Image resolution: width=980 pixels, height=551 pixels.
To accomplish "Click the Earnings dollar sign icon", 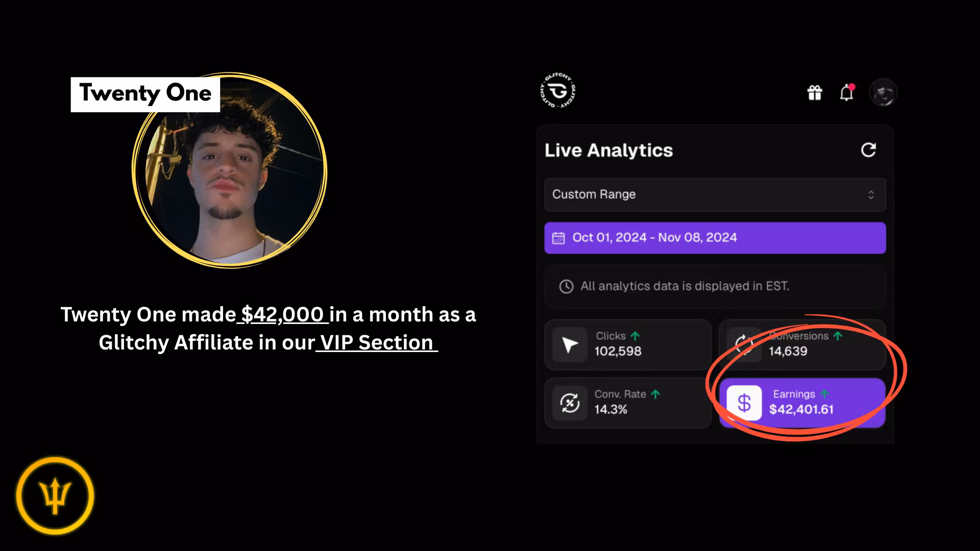I will (x=744, y=403).
